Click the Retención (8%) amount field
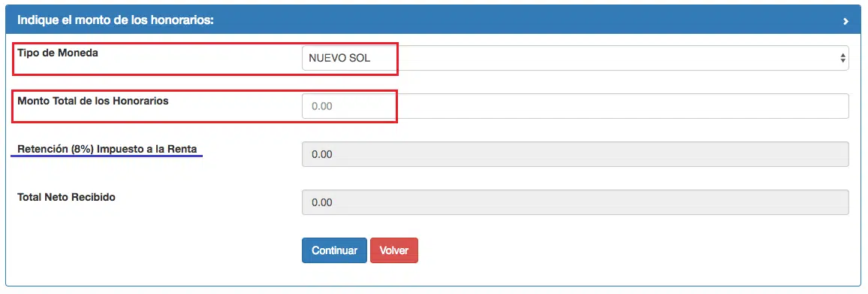868x294 pixels. click(x=575, y=154)
